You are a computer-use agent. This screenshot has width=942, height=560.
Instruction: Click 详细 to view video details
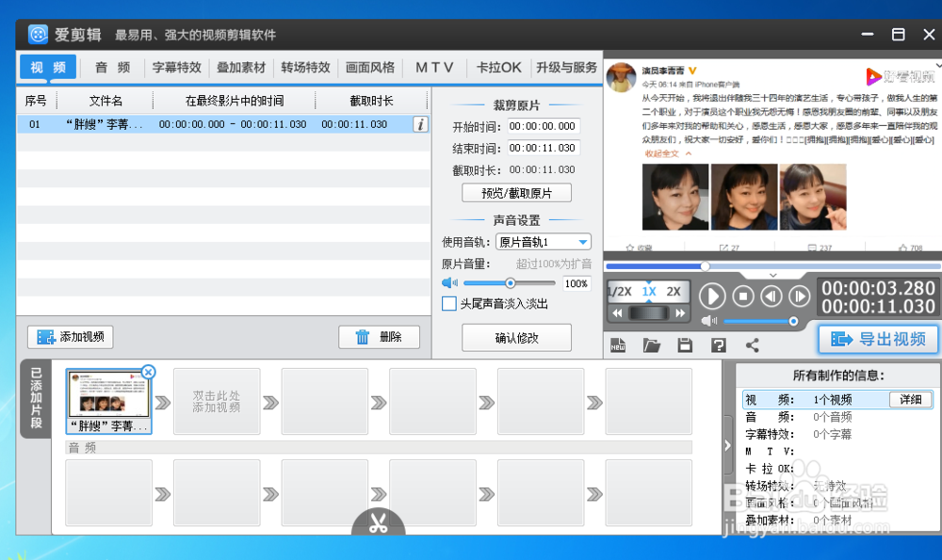pos(910,399)
